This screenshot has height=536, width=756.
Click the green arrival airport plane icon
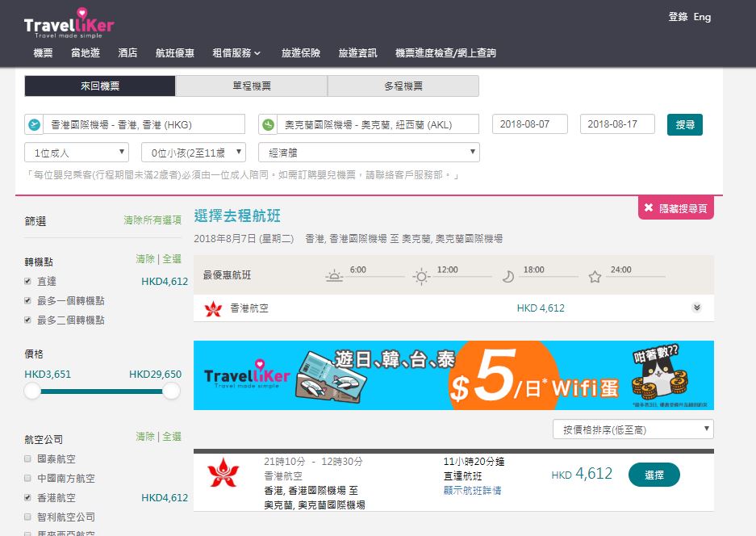click(x=268, y=124)
